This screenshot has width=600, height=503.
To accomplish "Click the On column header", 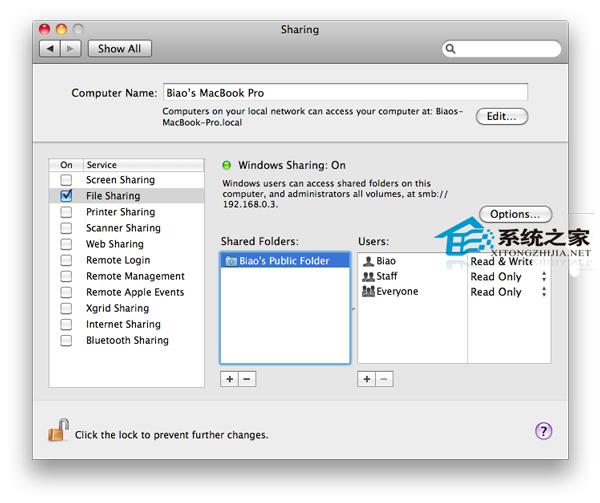I will click(66, 165).
